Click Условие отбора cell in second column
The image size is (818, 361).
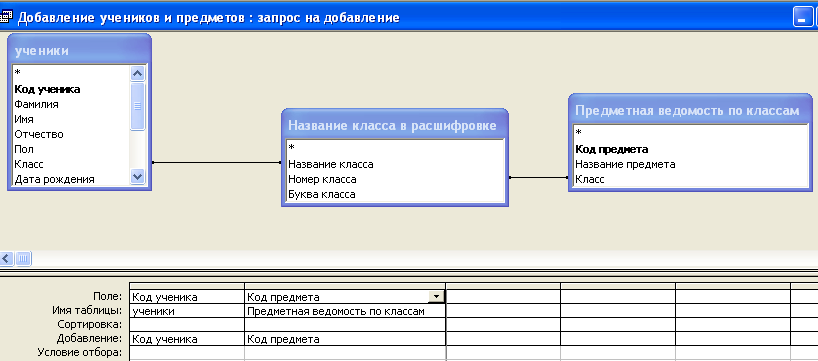(345, 352)
